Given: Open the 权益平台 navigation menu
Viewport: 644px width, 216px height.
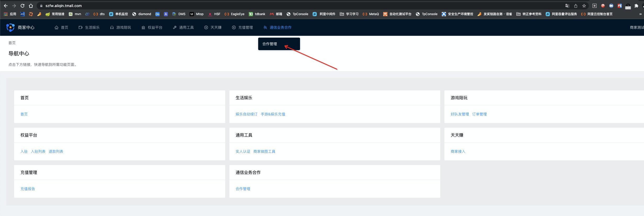Looking at the screenshot, I should [152, 27].
